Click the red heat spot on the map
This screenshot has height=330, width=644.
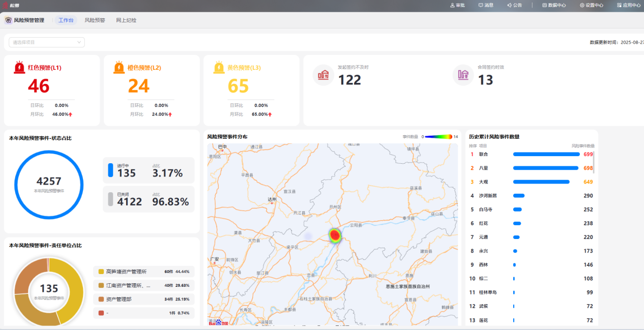[x=335, y=235]
